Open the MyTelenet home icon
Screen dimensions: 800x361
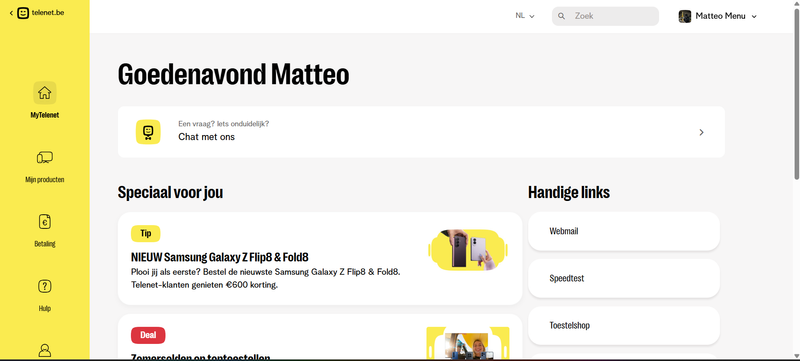coord(44,93)
